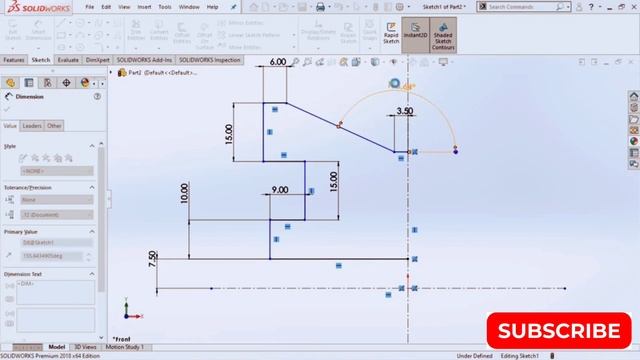Select the 10.00 dimension
Screen dimensions: 640x360
click(x=184, y=193)
